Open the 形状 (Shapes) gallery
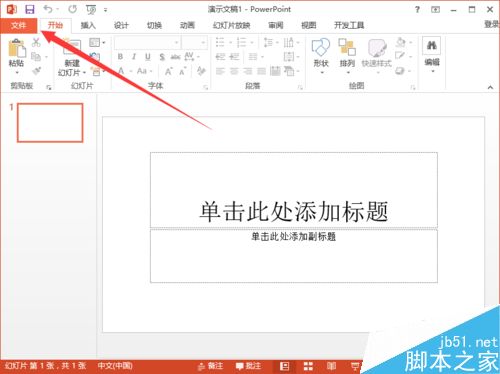The image size is (500, 374). 321,55
